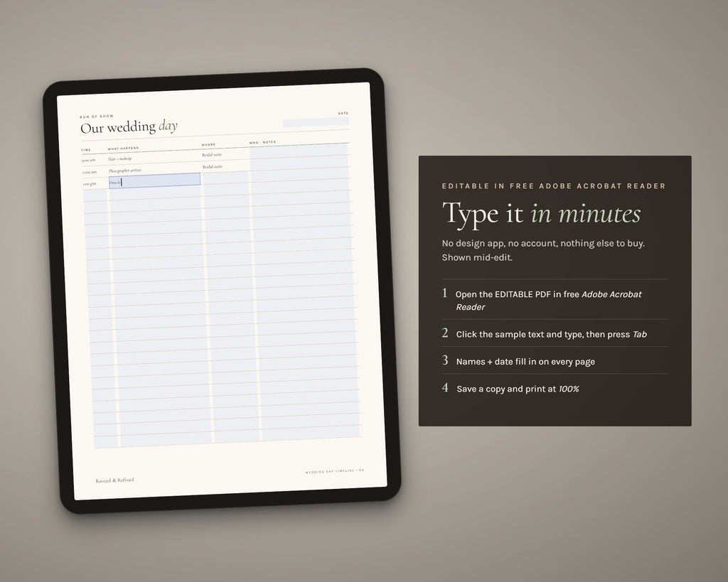Click the empty DATE field on the page
This screenshot has width=728, height=582.
[x=316, y=122]
